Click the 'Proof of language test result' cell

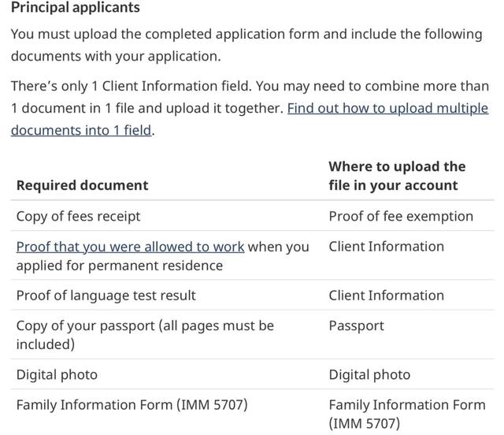coord(106,296)
